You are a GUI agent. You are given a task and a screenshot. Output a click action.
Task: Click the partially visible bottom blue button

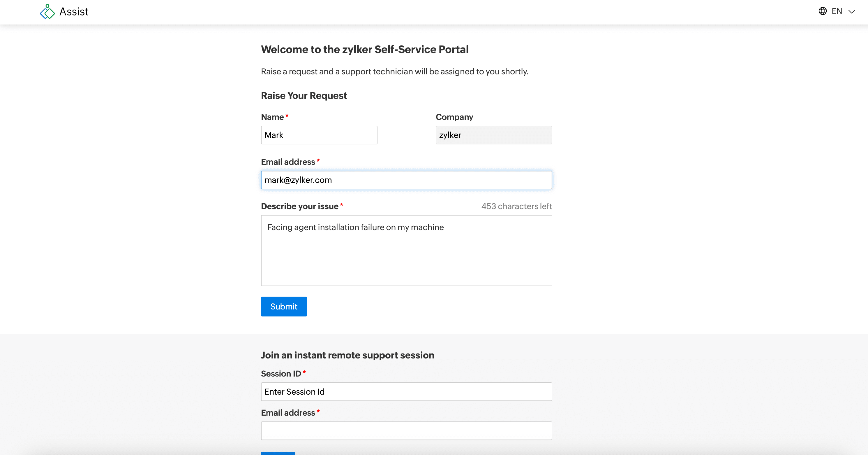click(278, 453)
